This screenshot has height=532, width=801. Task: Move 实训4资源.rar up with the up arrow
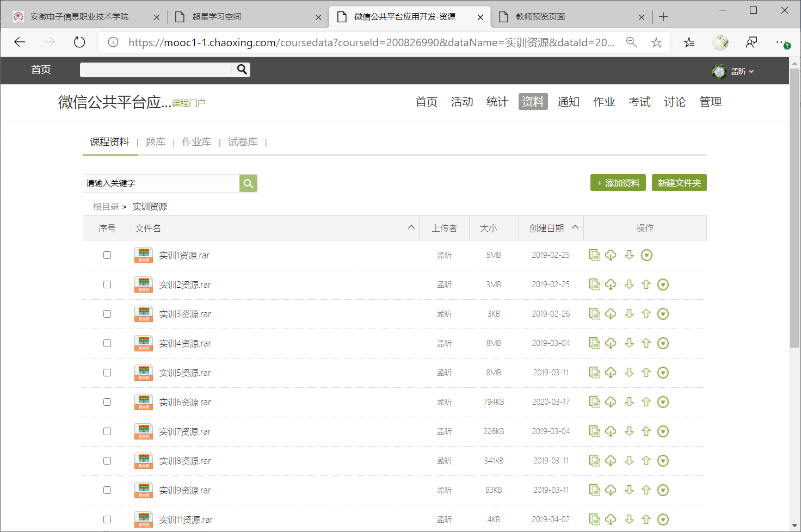click(x=646, y=343)
